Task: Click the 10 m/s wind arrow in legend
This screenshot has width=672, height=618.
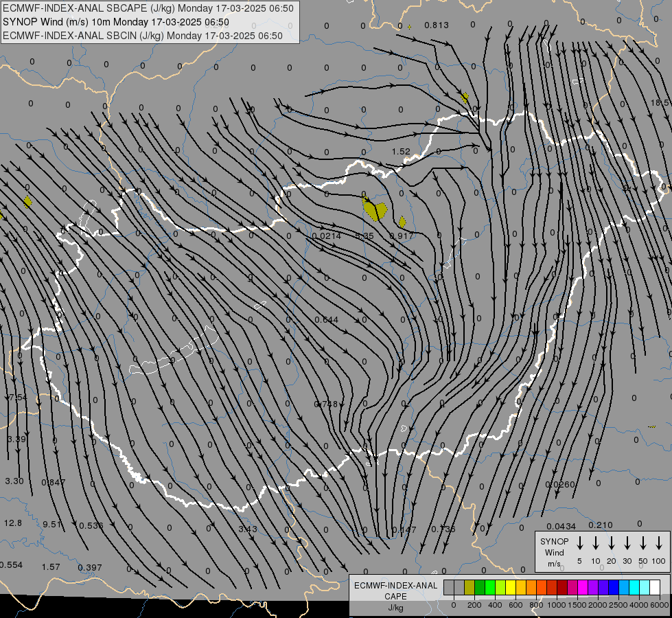Action: point(596,543)
